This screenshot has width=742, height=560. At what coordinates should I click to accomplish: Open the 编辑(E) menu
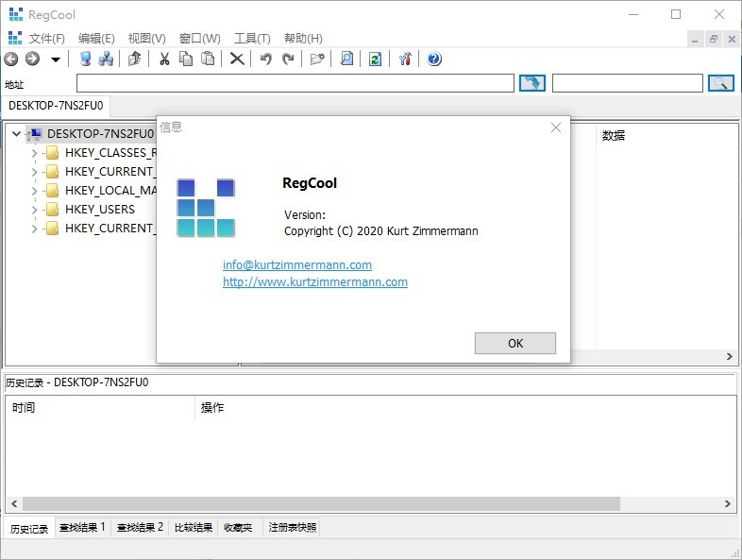pyautogui.click(x=96, y=39)
